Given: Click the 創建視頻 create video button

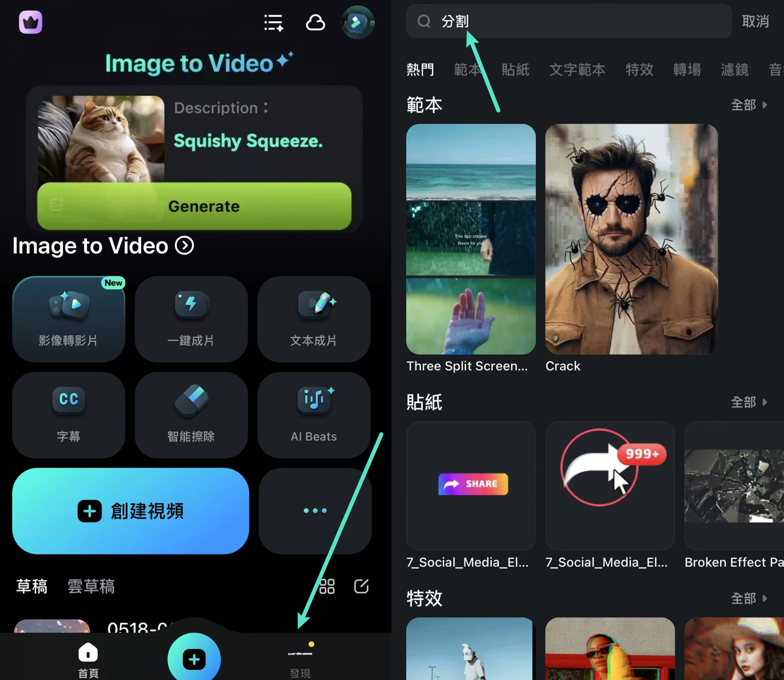Looking at the screenshot, I should [x=131, y=511].
